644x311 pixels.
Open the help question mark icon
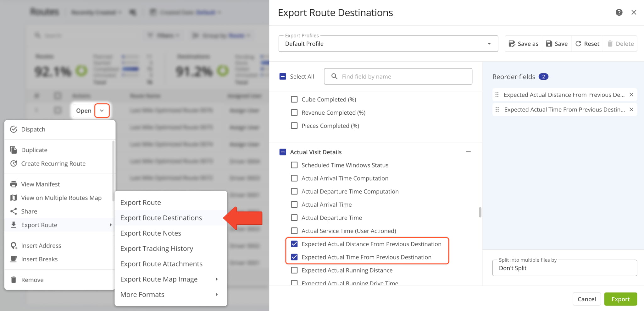619,12
